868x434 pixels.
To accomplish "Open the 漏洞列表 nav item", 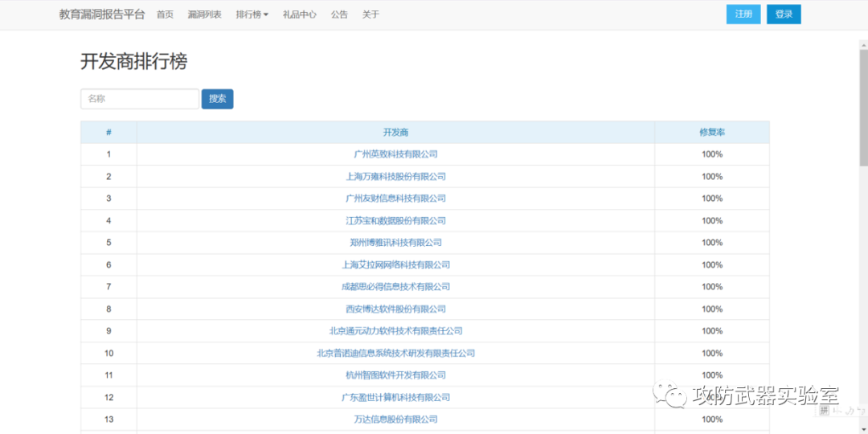I will click(204, 15).
